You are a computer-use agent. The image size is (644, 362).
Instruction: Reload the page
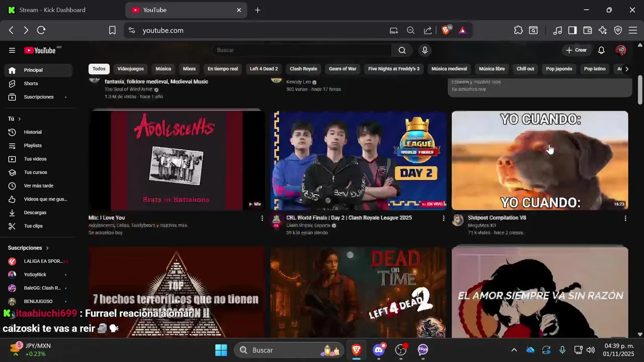(x=41, y=30)
